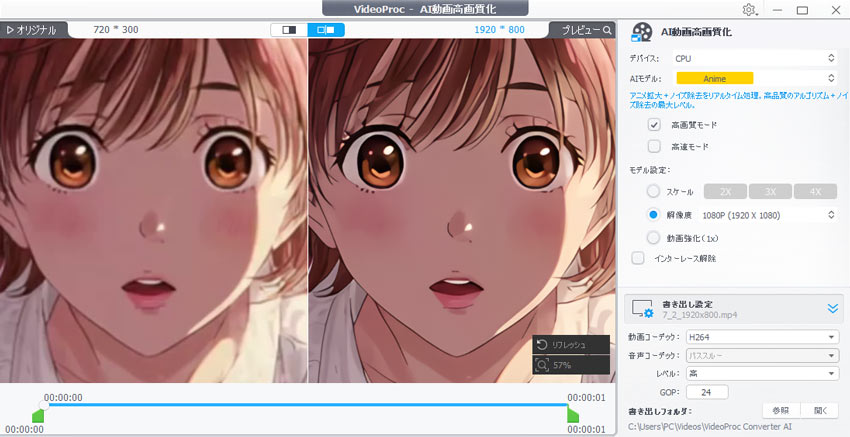
Task: Play the original video preview
Action: coord(33,30)
